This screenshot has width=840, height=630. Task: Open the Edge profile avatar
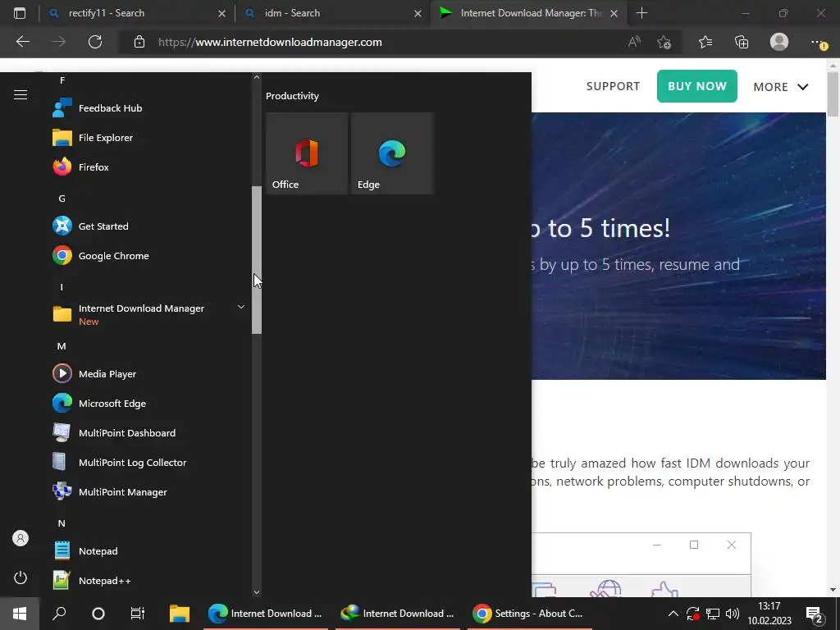(x=779, y=42)
